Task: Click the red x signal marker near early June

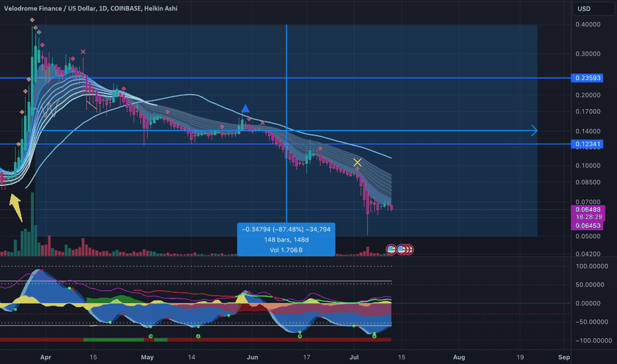Action: (262, 123)
